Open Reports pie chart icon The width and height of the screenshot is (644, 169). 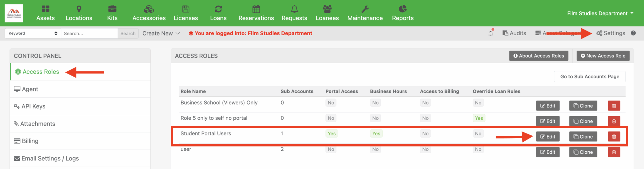click(402, 9)
